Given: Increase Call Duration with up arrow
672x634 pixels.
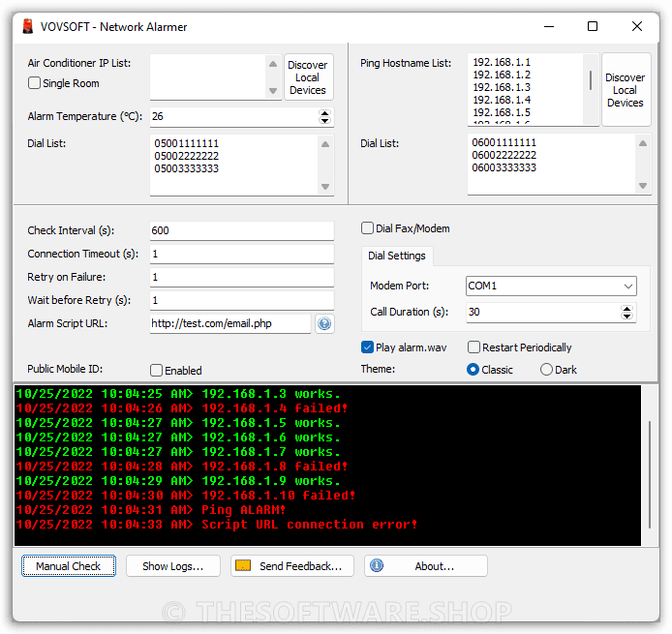Looking at the screenshot, I should [x=627, y=309].
